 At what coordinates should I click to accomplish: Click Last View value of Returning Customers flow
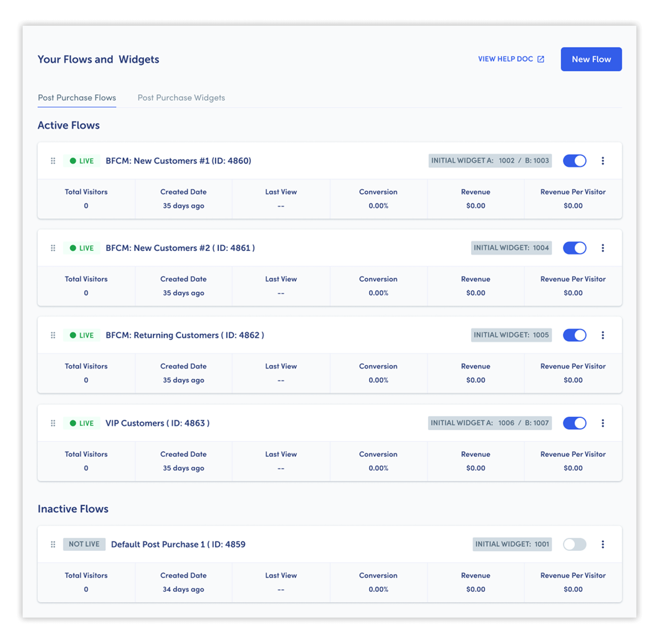(x=281, y=381)
